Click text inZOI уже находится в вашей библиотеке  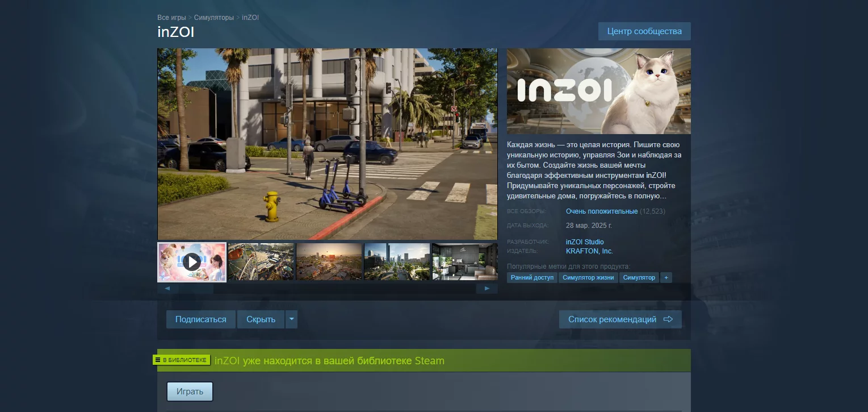point(329,361)
